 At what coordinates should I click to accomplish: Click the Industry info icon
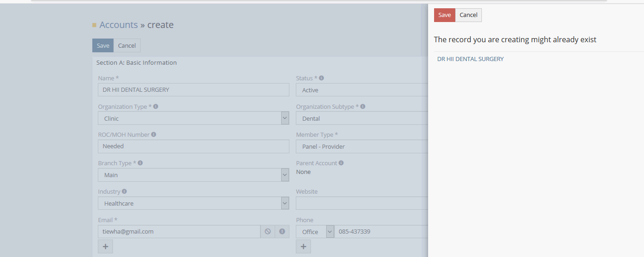pyautogui.click(x=124, y=191)
